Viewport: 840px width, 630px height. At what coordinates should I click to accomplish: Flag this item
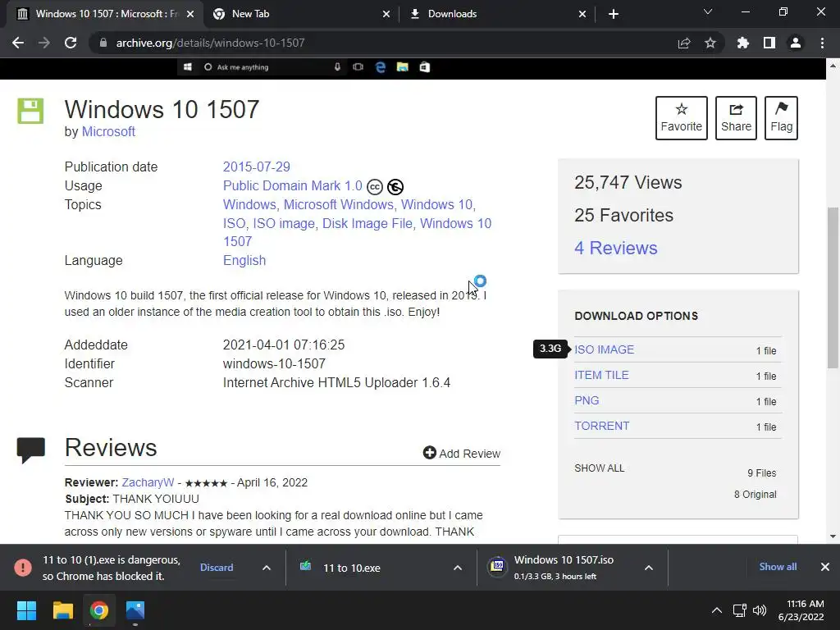(781, 118)
